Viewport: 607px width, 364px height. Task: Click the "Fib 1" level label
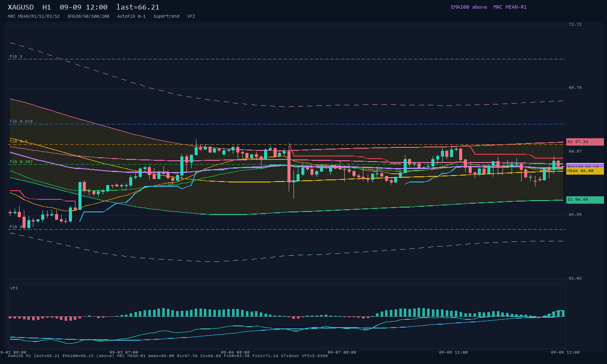pos(16,56)
